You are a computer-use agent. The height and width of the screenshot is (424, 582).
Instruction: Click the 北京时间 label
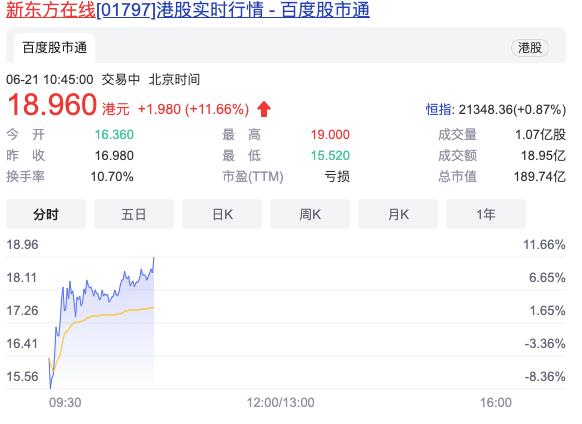(174, 80)
